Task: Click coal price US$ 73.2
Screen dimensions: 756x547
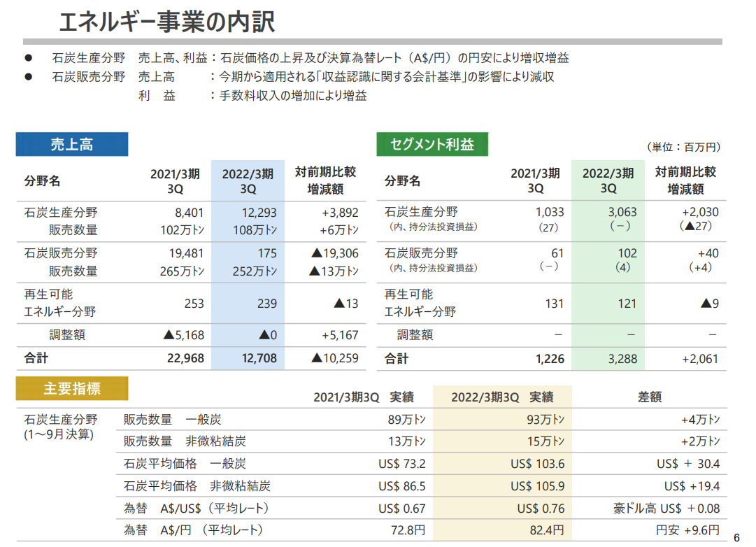Action: (401, 464)
